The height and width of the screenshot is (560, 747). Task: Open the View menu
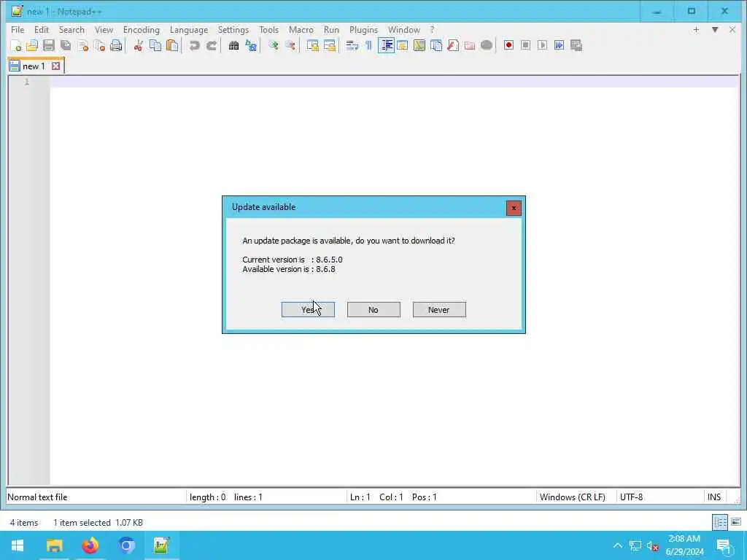[104, 29]
